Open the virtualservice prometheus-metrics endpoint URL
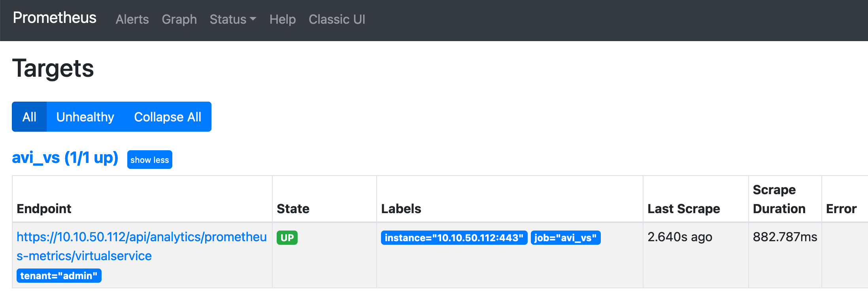This screenshot has height=295, width=868. 142,246
